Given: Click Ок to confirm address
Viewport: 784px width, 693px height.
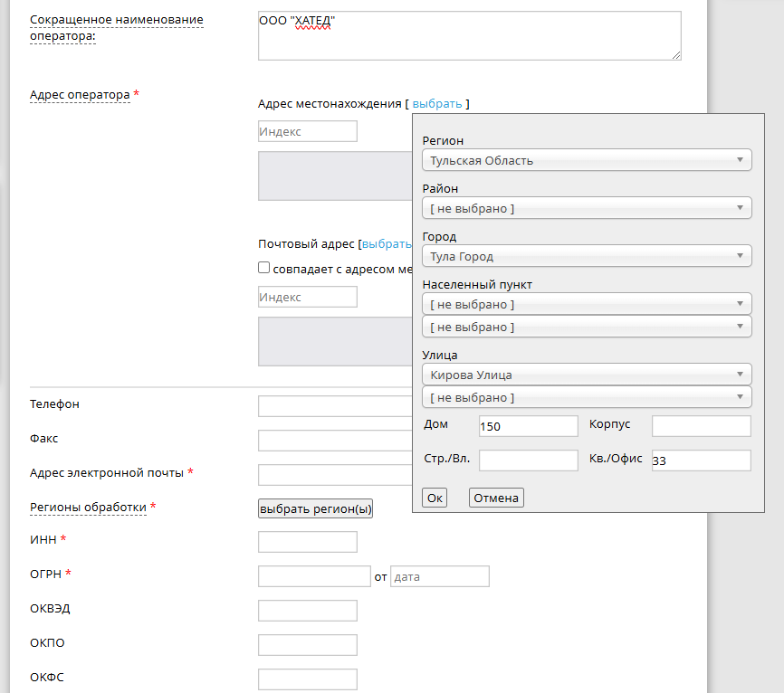Looking at the screenshot, I should coord(435,498).
